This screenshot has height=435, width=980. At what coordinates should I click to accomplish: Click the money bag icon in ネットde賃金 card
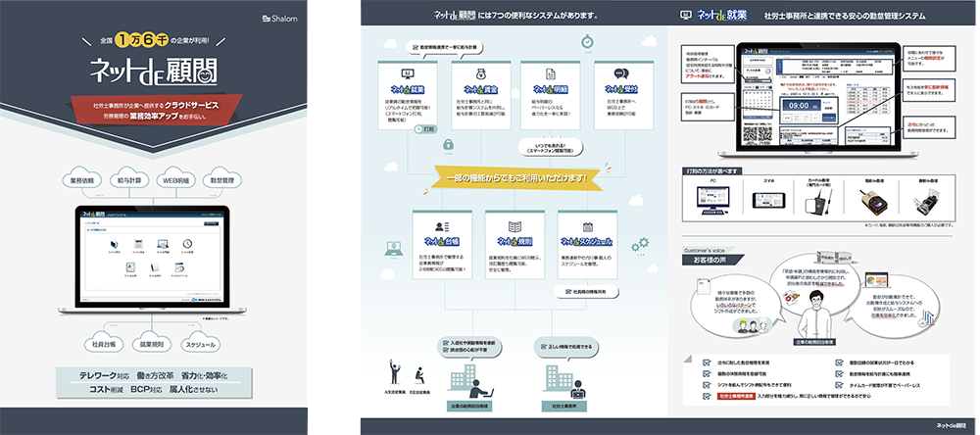click(x=480, y=73)
